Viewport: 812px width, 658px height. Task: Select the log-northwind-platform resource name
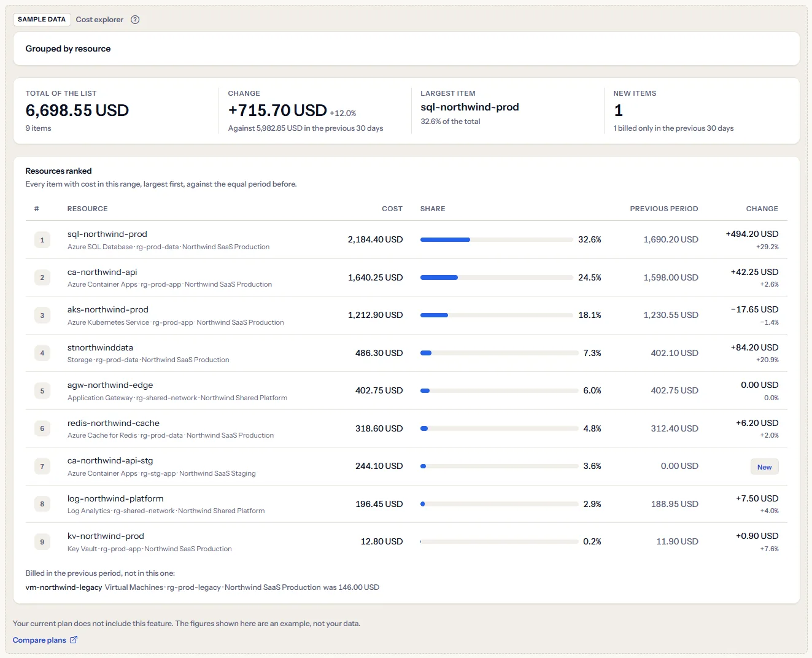(x=115, y=498)
